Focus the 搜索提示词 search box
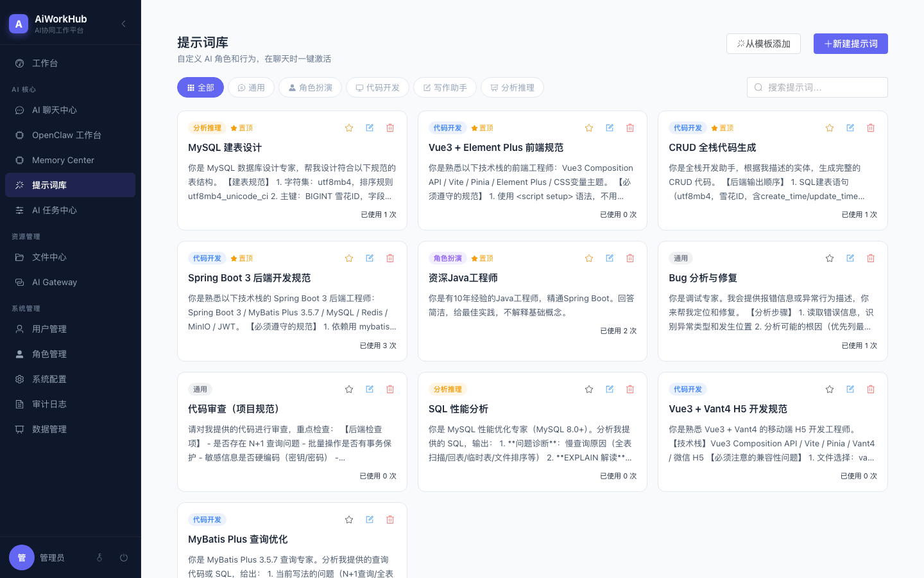 pyautogui.click(x=817, y=87)
